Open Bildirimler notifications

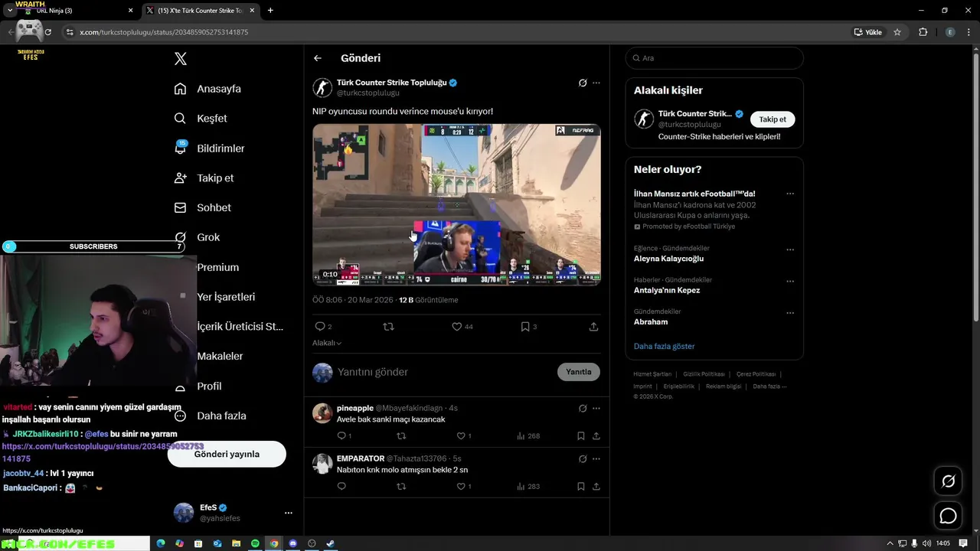[x=209, y=148]
